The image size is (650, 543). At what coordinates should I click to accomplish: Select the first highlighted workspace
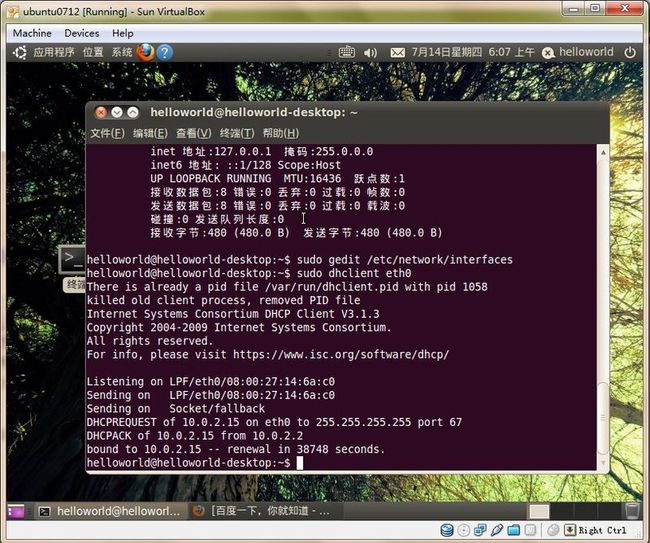click(539, 511)
